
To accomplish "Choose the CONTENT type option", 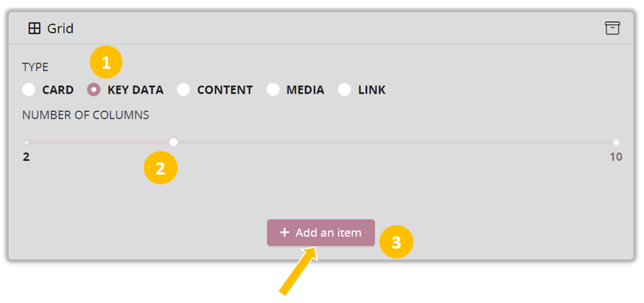I will [184, 90].
